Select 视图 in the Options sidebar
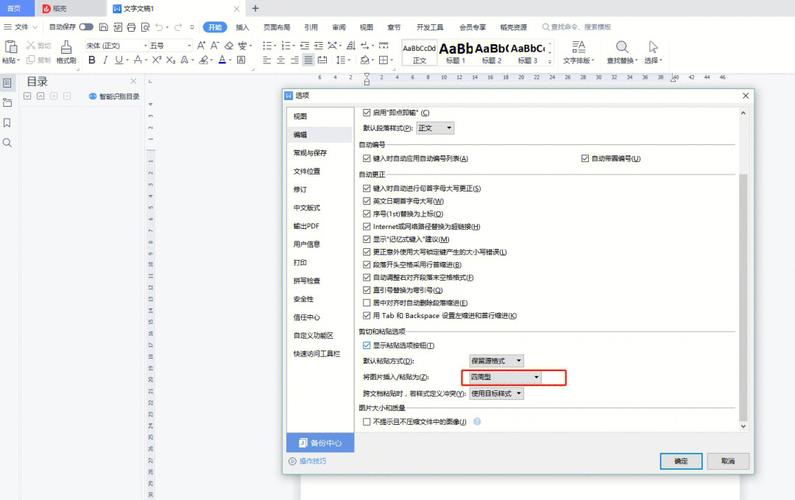The height and width of the screenshot is (500, 795). 319,116
